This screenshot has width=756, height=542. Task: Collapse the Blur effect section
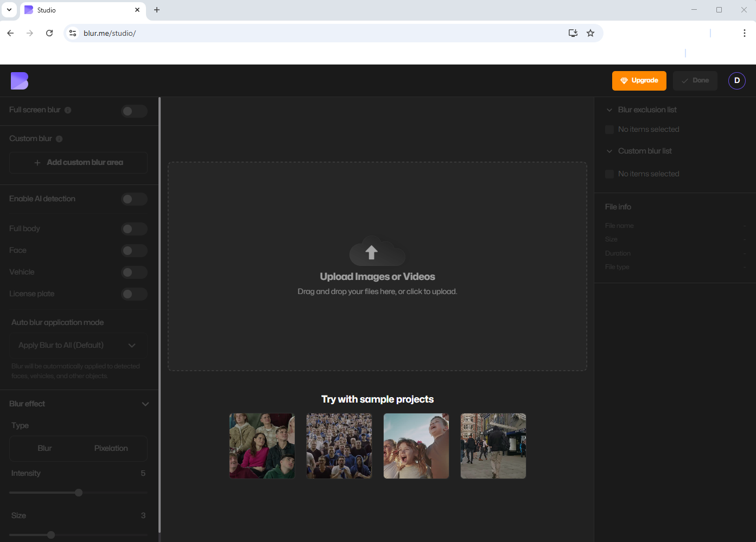(145, 404)
